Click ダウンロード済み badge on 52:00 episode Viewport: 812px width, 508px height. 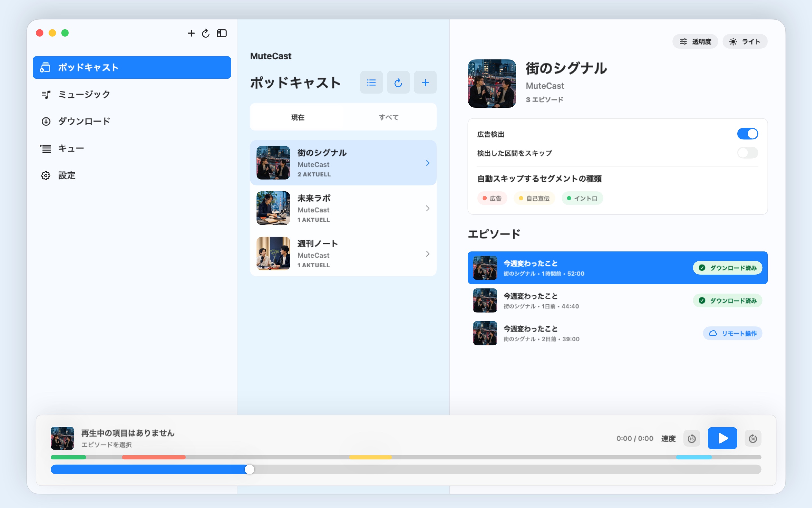pyautogui.click(x=727, y=268)
